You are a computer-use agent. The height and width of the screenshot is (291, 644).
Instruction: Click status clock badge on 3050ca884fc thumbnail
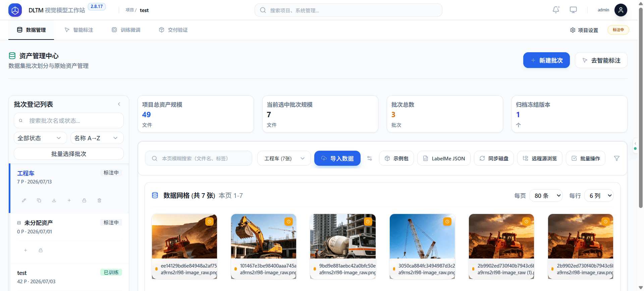pos(447,222)
